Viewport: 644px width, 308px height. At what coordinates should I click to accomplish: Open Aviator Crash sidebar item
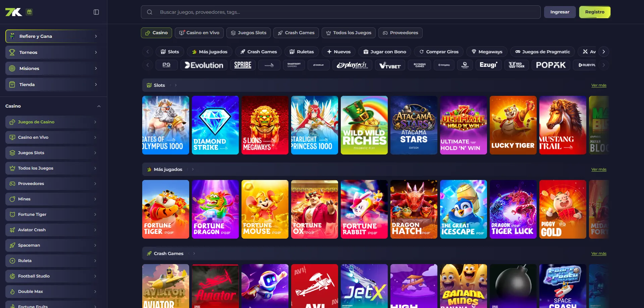coord(53,230)
